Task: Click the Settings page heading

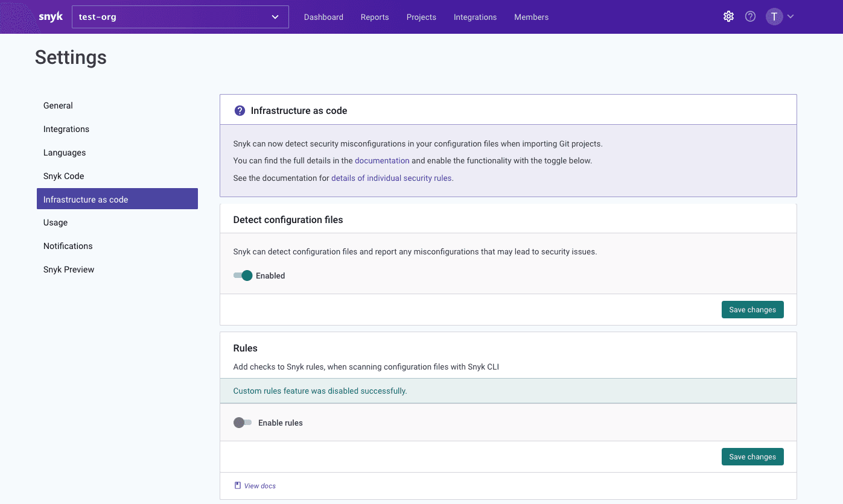Action: pos(71,57)
